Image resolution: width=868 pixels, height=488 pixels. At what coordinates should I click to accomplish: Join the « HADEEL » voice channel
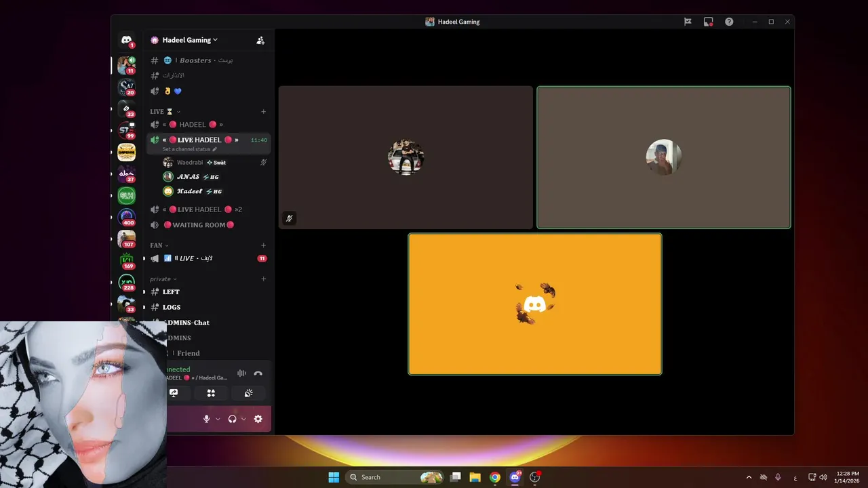[208, 125]
